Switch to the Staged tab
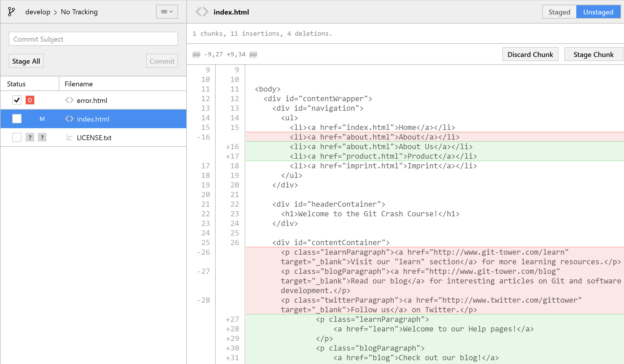Screen dimensions: 624x364 (x=559, y=12)
